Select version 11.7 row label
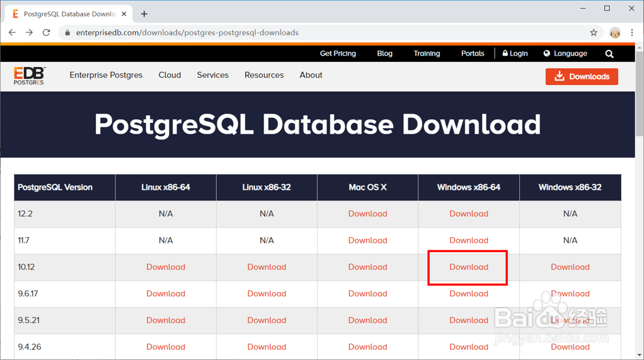Viewport: 644px width, 360px height. pos(23,240)
